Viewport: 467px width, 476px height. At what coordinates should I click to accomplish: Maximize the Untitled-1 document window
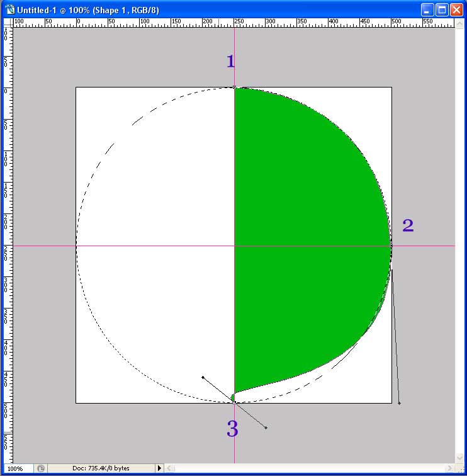click(442, 10)
